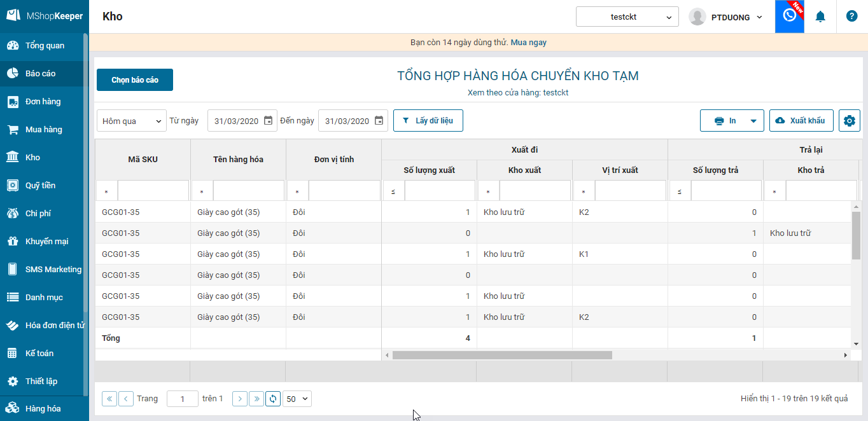Viewport: 868px width, 421px height.
Task: Open the Tổng quan dashboard icon
Action: (x=12, y=46)
